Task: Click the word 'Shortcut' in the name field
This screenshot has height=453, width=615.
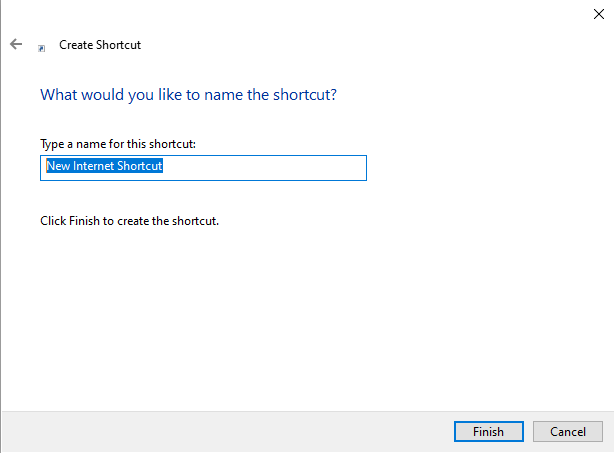Action: click(138, 167)
